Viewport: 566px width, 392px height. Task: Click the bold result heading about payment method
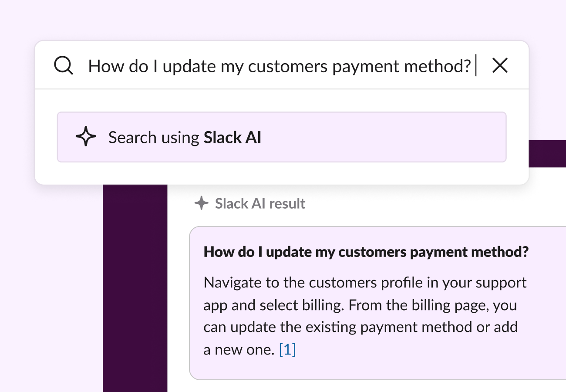[366, 252]
